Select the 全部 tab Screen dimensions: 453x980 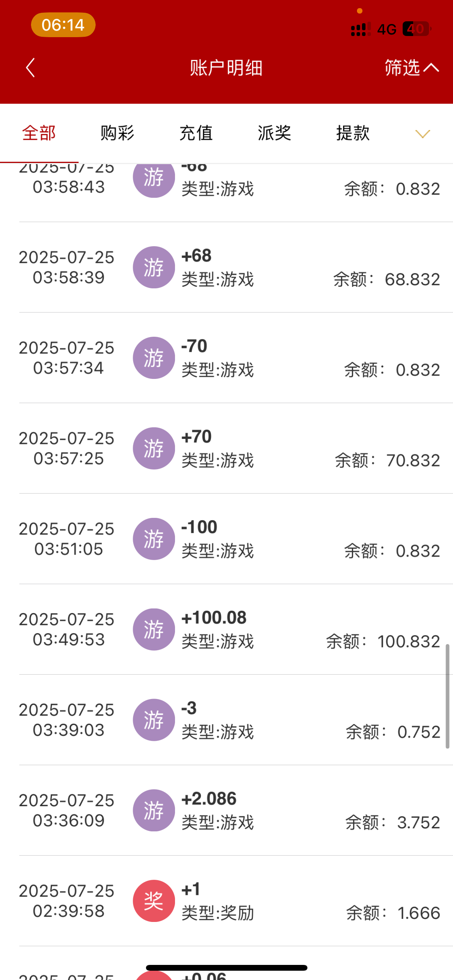[39, 133]
